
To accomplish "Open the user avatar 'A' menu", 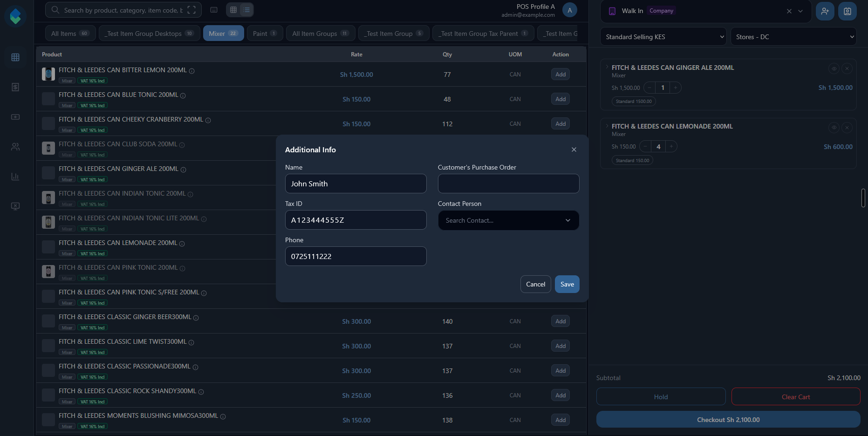I will pos(569,10).
